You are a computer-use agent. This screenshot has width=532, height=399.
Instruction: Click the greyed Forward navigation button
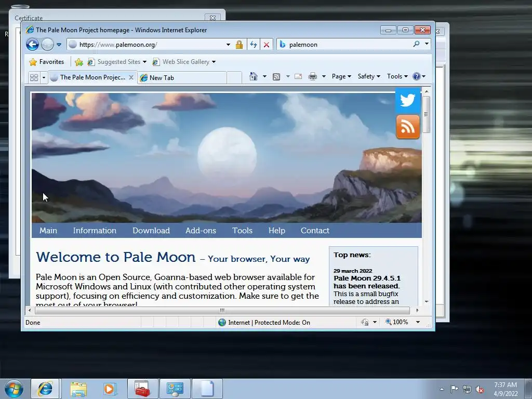47,45
